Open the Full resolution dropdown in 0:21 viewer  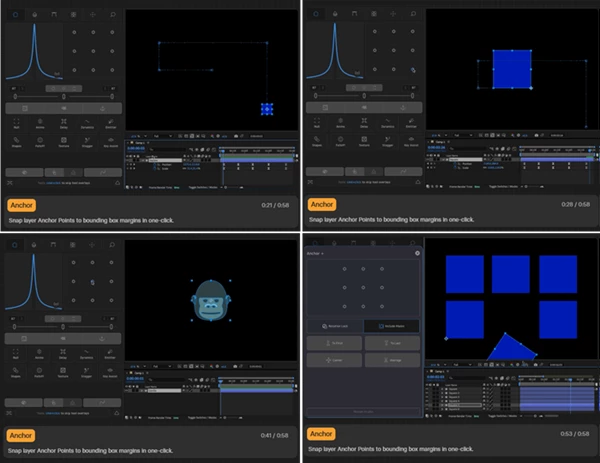(x=162, y=136)
